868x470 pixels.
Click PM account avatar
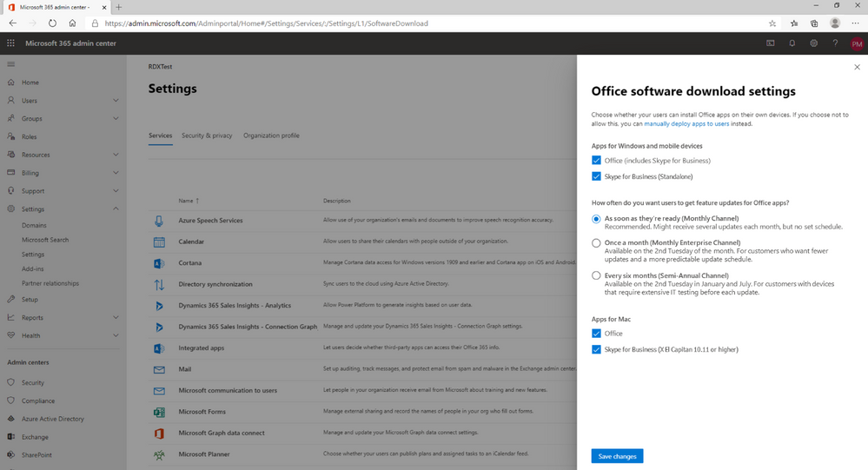[857, 43]
